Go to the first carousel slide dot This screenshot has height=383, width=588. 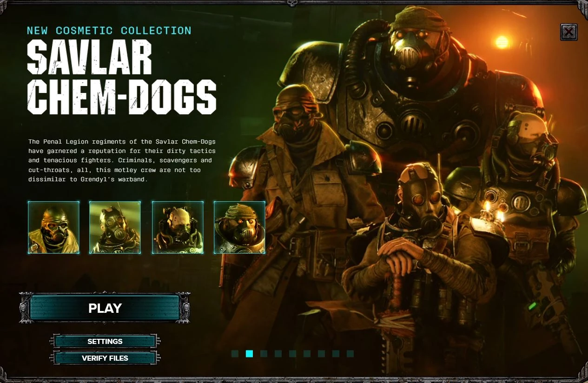(x=235, y=354)
